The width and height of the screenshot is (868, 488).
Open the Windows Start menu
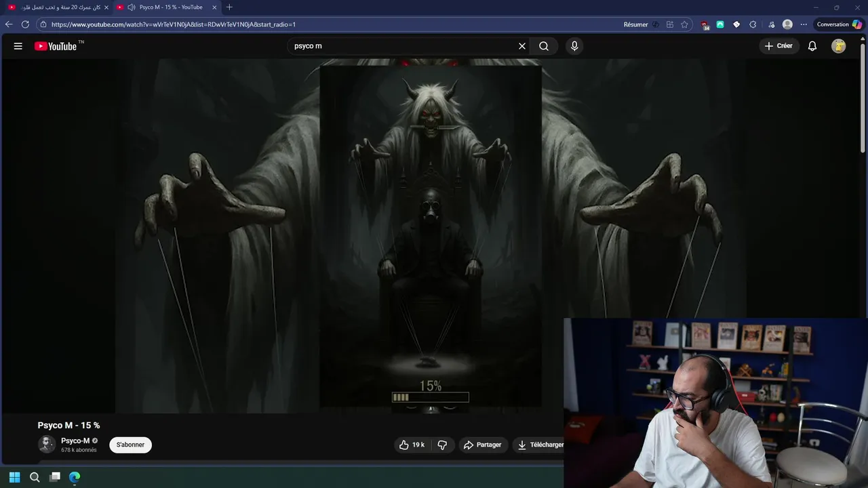[x=14, y=477]
